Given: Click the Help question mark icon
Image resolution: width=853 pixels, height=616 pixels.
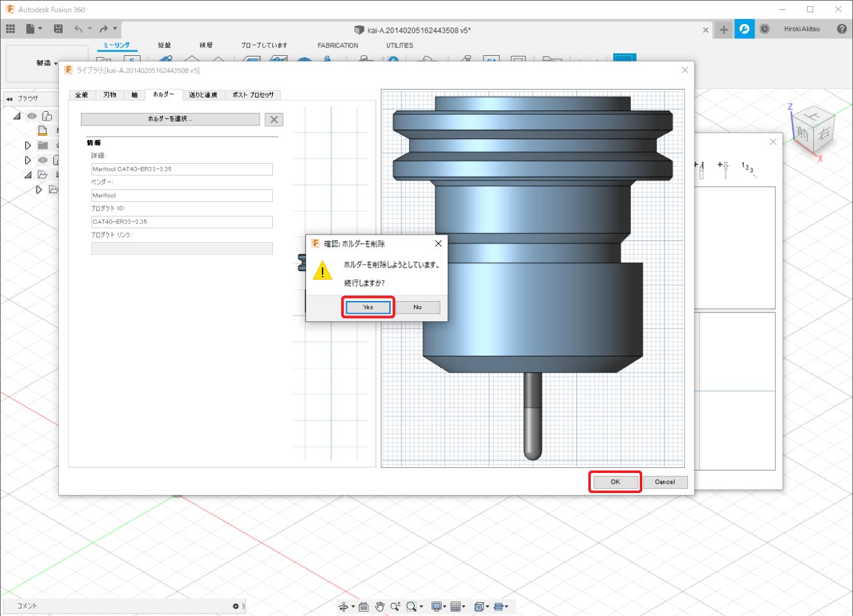Looking at the screenshot, I should click(842, 29).
